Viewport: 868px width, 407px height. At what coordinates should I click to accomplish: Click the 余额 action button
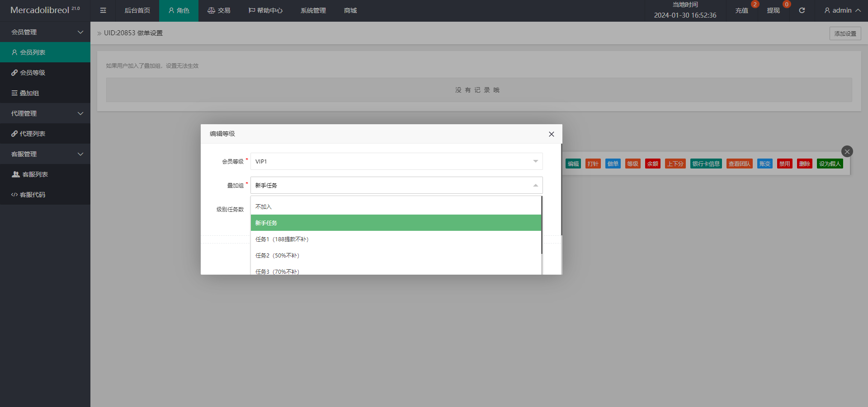tap(653, 164)
